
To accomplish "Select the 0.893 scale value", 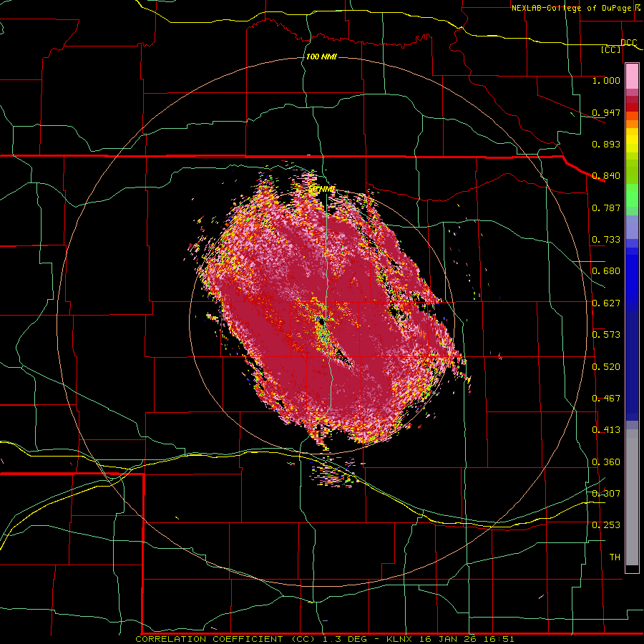I will [x=606, y=144].
